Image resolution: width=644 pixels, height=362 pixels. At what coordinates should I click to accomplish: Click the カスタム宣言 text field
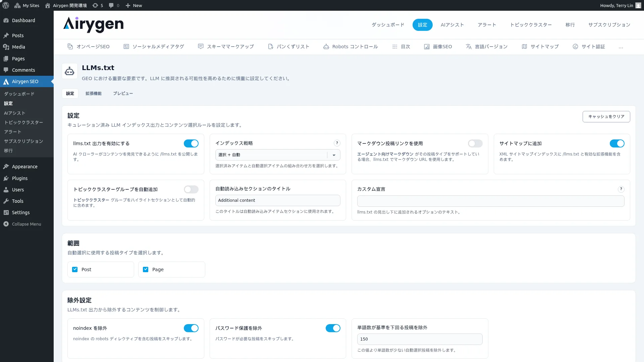pos(491,201)
